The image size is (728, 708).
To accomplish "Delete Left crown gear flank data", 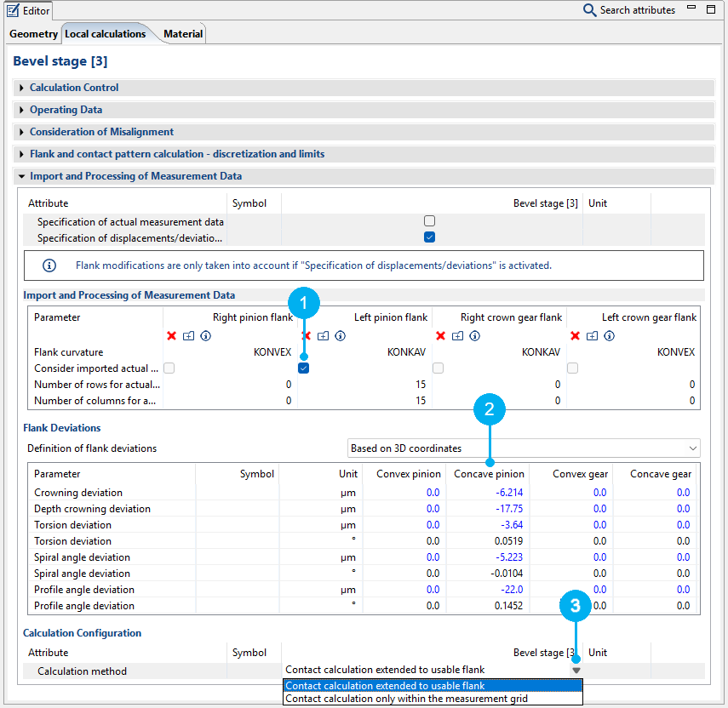I will pos(576,335).
